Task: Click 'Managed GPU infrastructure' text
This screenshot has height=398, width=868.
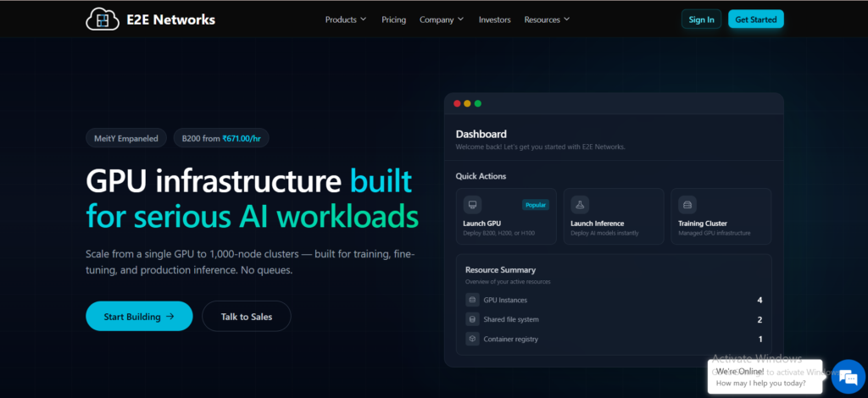Action: tap(714, 233)
